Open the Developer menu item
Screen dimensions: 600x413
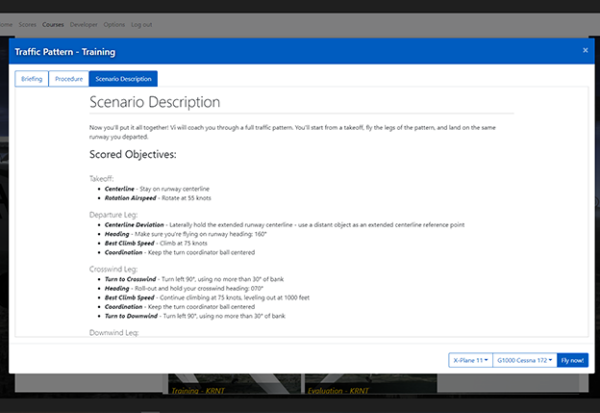click(84, 23)
